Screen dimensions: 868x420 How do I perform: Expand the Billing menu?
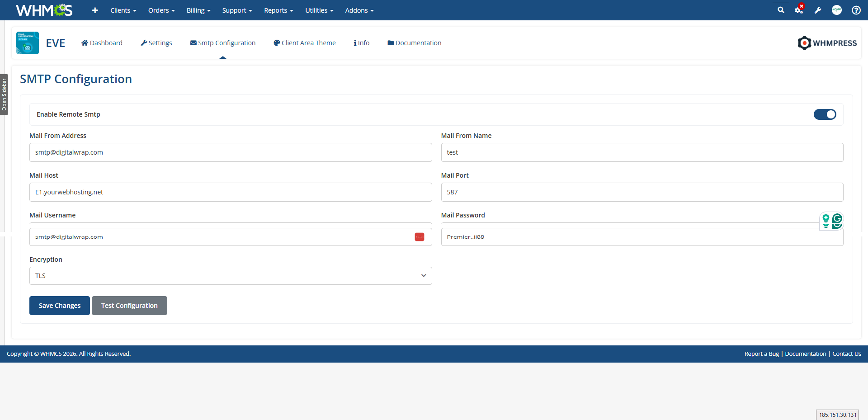coord(198,10)
